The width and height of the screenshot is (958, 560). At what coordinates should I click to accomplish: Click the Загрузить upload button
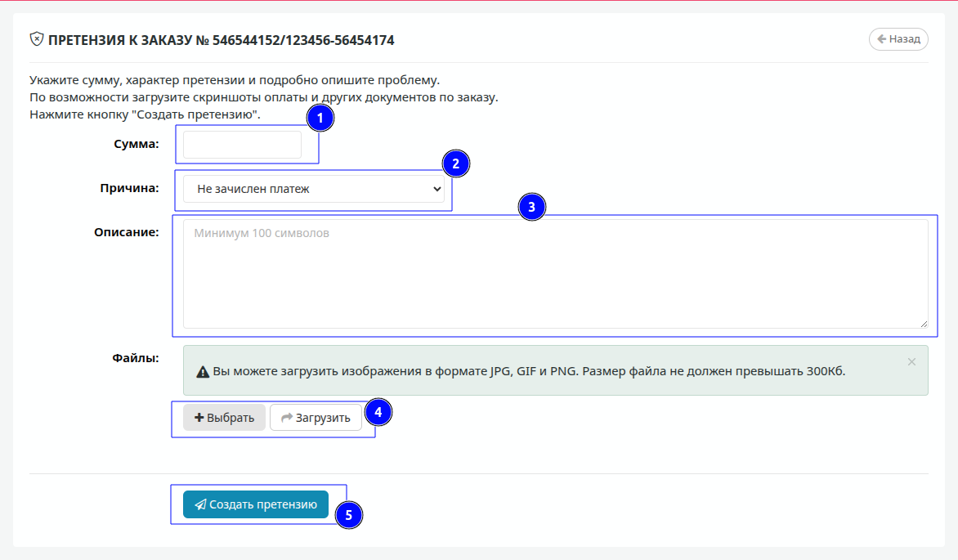point(316,418)
